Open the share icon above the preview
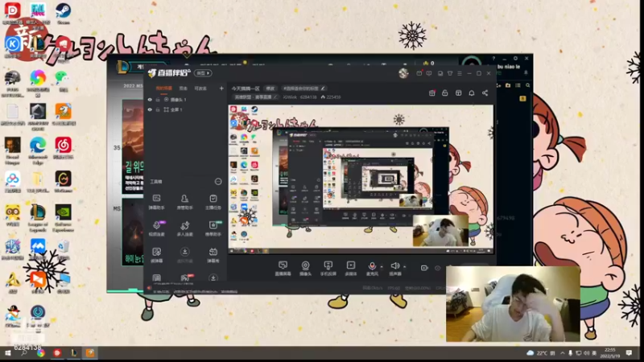This screenshot has height=362, width=644. [x=485, y=93]
